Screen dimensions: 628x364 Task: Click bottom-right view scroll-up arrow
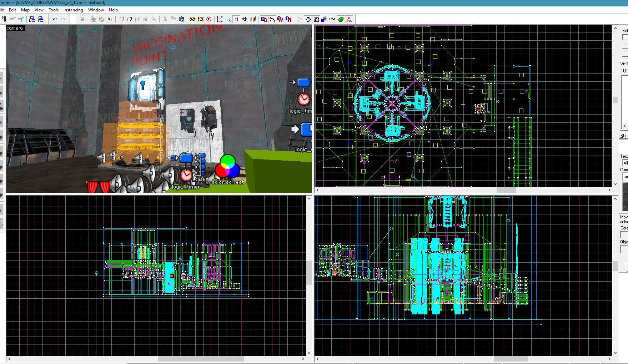click(615, 198)
